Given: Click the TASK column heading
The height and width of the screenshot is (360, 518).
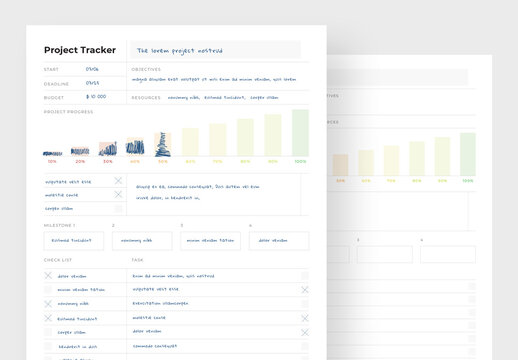Looking at the screenshot, I should point(137,260).
